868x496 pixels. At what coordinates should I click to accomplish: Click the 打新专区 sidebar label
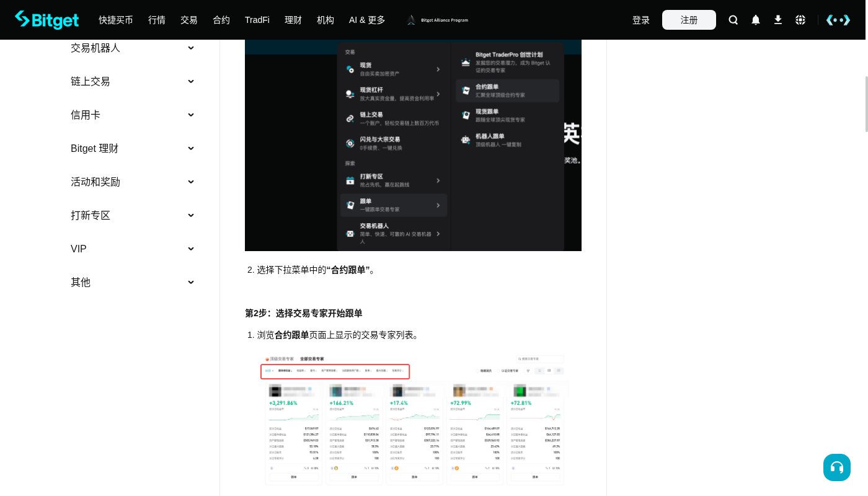coord(91,215)
